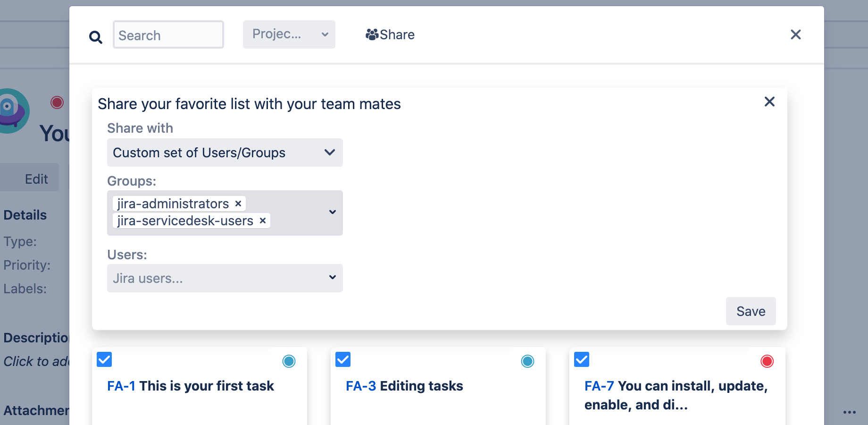Click the blue status circle on the FA-3 card
Screen dimensions: 868x425
pyautogui.click(x=527, y=361)
